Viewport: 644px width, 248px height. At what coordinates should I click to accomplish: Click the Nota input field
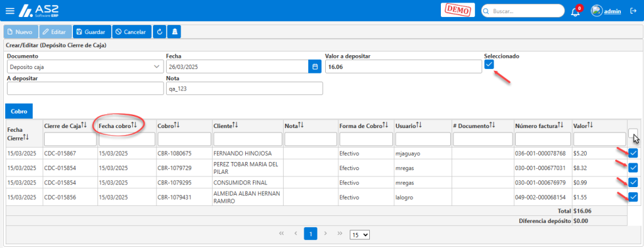click(x=245, y=88)
